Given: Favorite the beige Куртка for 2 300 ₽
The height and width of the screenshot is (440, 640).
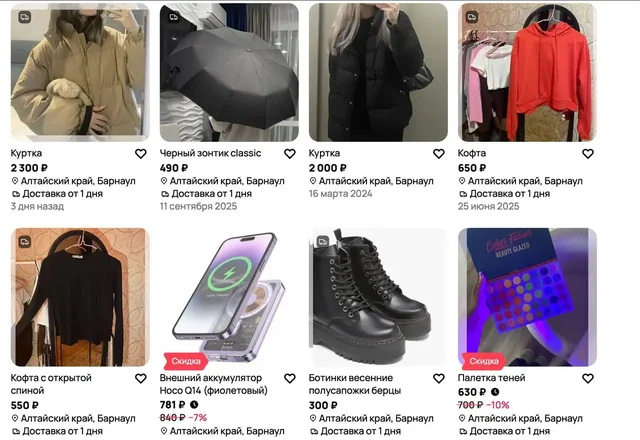Looking at the screenshot, I should 141,154.
